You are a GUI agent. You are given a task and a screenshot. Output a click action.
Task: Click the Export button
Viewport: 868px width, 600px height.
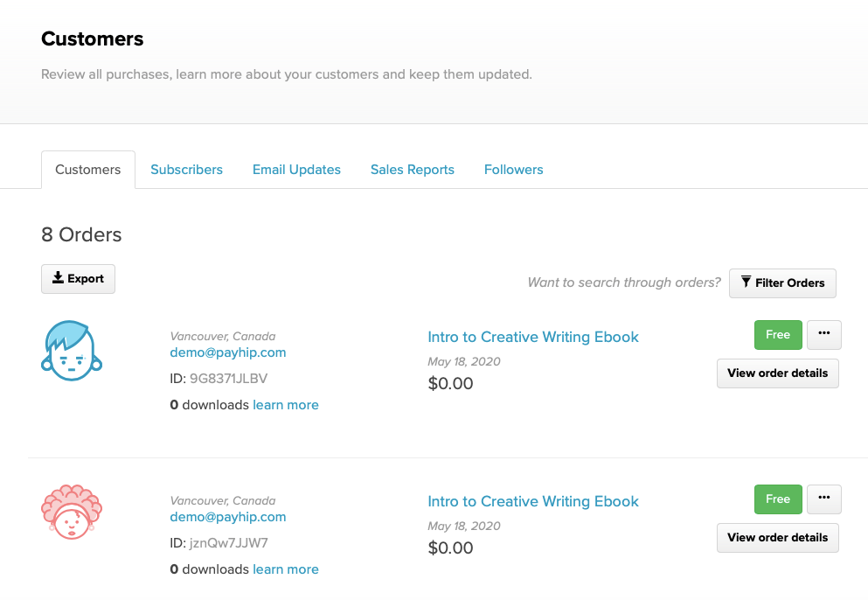tap(78, 279)
